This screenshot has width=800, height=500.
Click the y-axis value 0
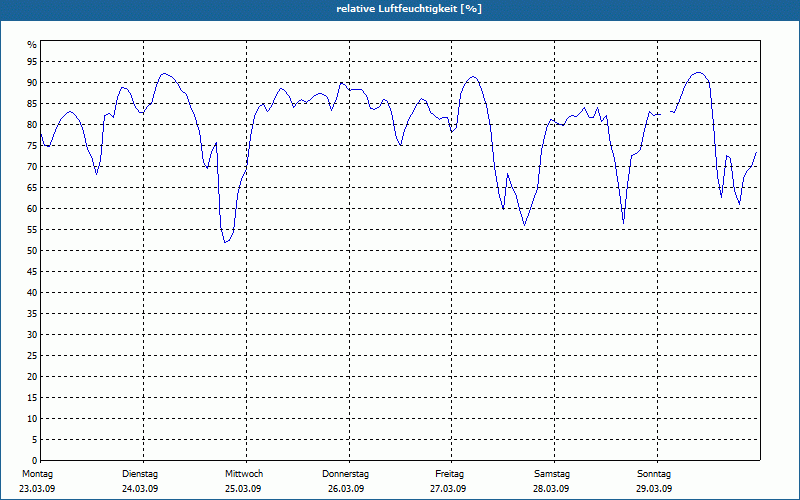coord(34,461)
